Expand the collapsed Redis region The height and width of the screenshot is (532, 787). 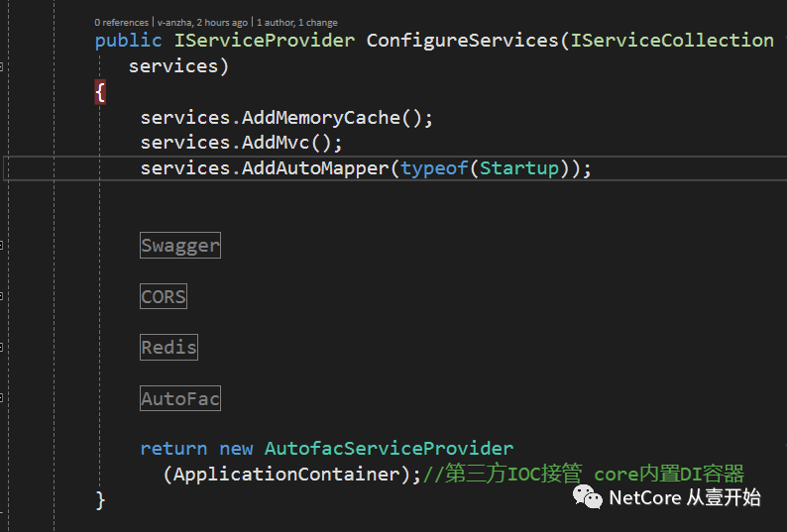coord(169,348)
